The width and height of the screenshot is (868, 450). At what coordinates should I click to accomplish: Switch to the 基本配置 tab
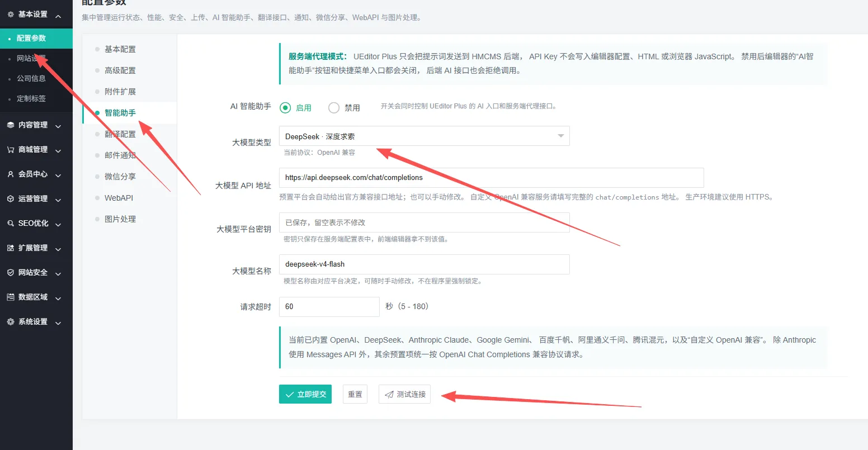coord(129,49)
